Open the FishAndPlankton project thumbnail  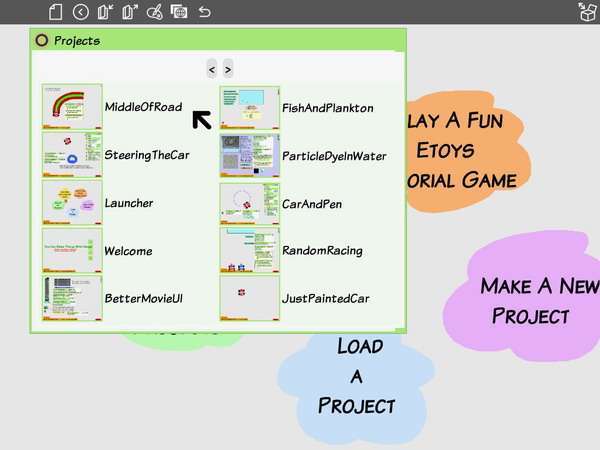pos(249,108)
